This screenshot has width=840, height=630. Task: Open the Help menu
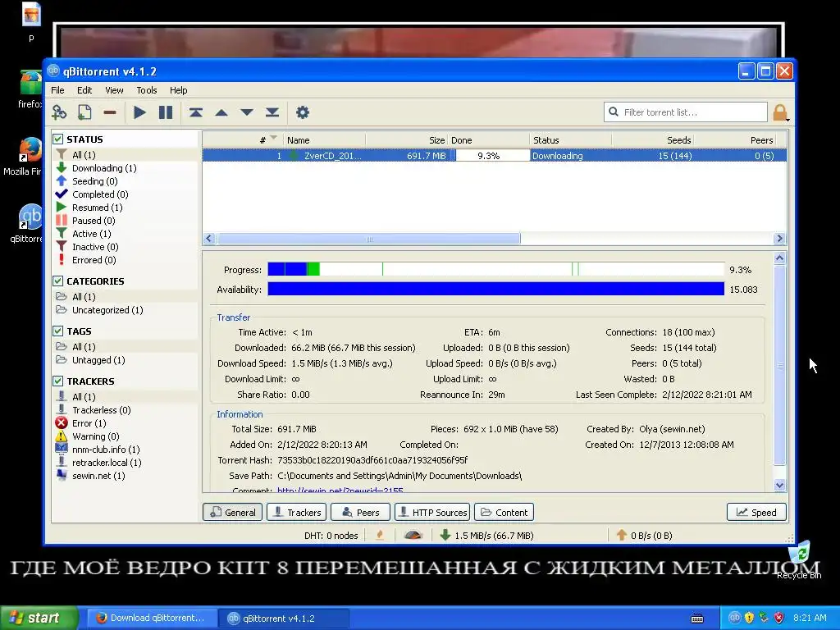coord(178,90)
